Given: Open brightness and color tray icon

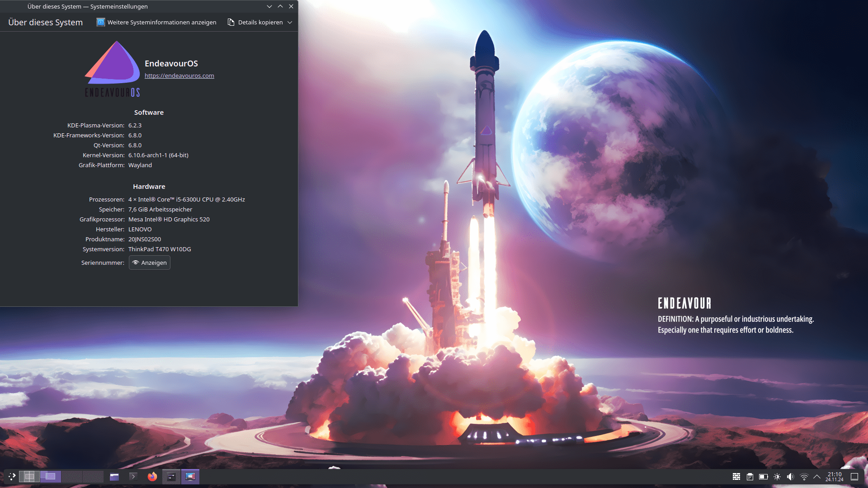Looking at the screenshot, I should 777,476.
